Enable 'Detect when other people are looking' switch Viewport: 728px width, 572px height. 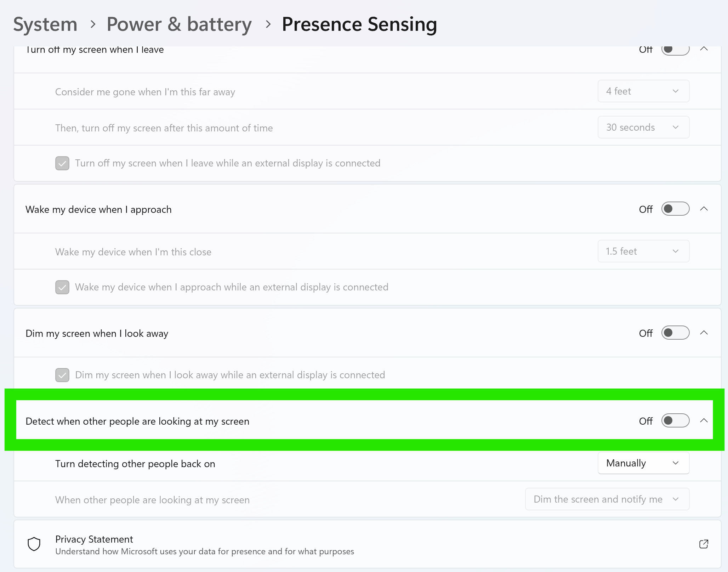pos(675,421)
